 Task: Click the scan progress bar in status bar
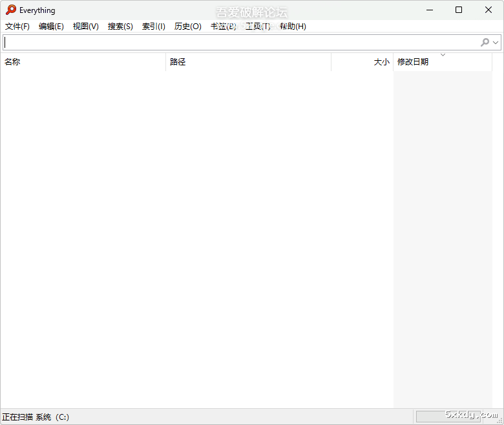point(448,417)
